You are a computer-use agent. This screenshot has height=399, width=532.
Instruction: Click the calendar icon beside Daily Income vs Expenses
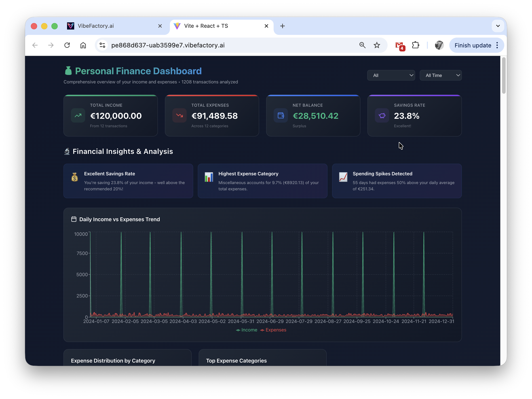coord(74,219)
